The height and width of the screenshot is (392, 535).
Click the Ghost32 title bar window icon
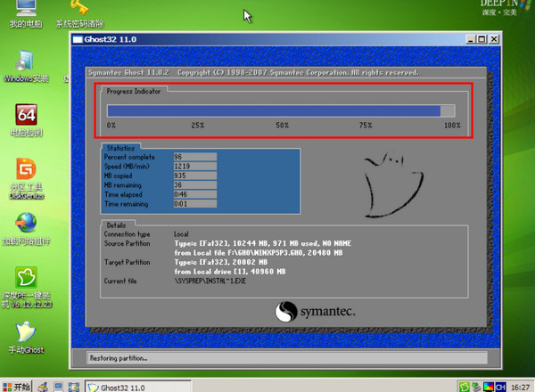click(x=78, y=39)
